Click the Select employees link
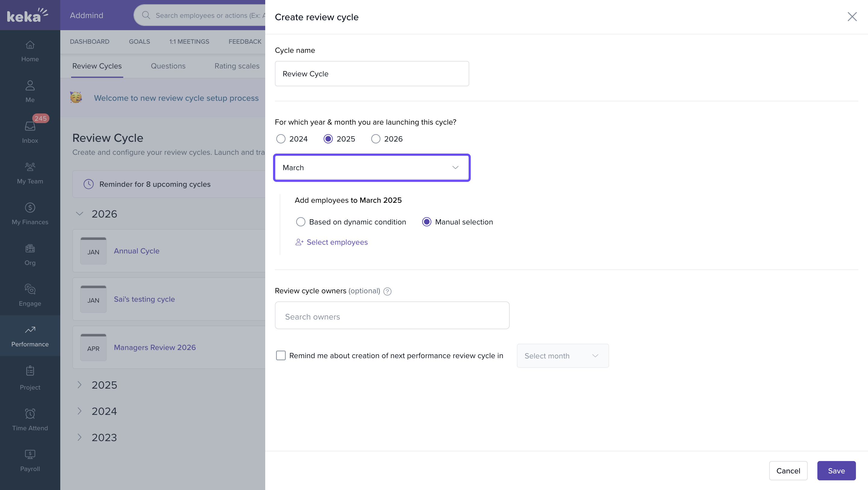868x490 pixels. tap(337, 242)
